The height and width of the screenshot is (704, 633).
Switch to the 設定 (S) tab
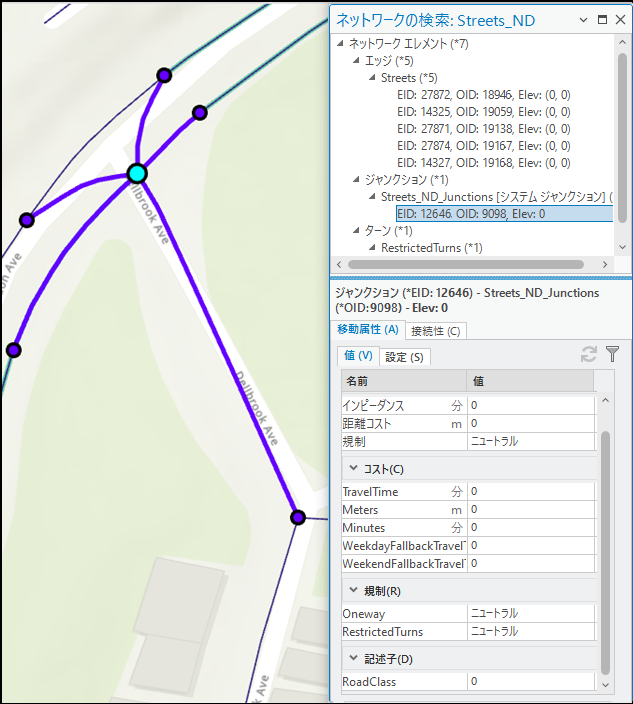(403, 356)
